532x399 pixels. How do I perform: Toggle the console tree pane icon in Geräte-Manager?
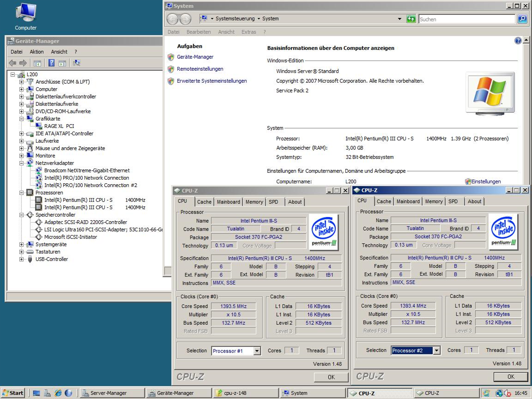pos(37,63)
